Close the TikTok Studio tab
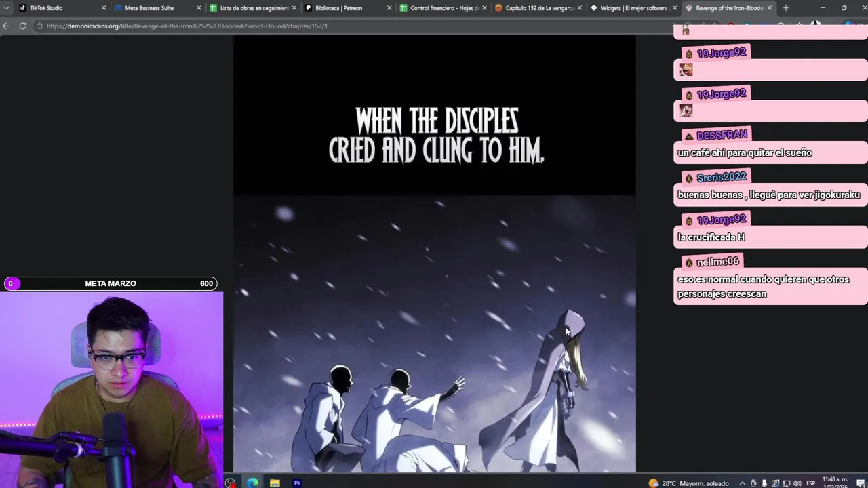The image size is (868, 488). (104, 8)
